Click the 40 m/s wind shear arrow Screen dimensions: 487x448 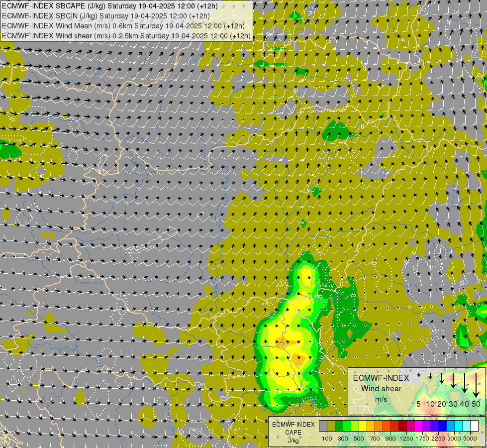pyautogui.click(x=465, y=383)
